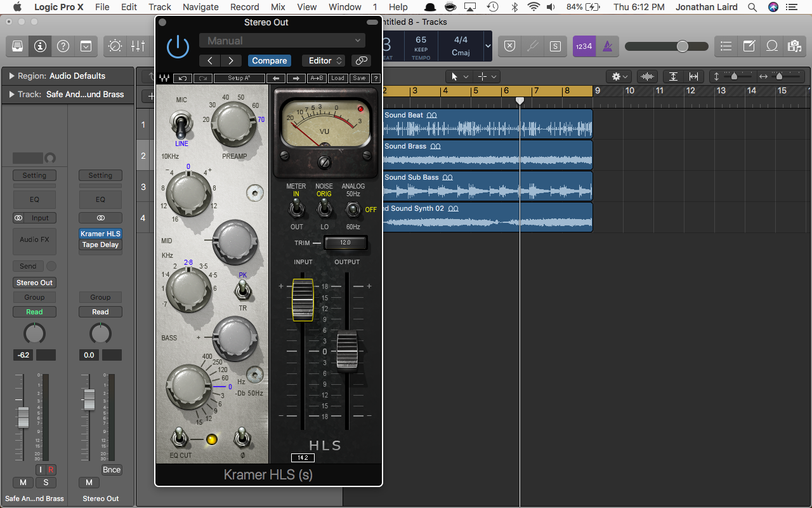
Task: Toggle the Inspector info button
Action: [x=40, y=46]
